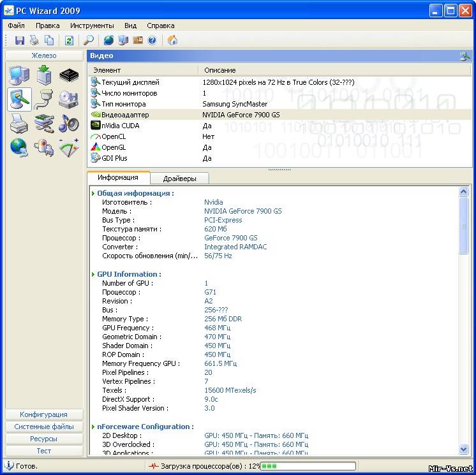Click the Save floppy disk toolbar icon
This screenshot has width=476, height=475.
pyautogui.click(x=20, y=40)
